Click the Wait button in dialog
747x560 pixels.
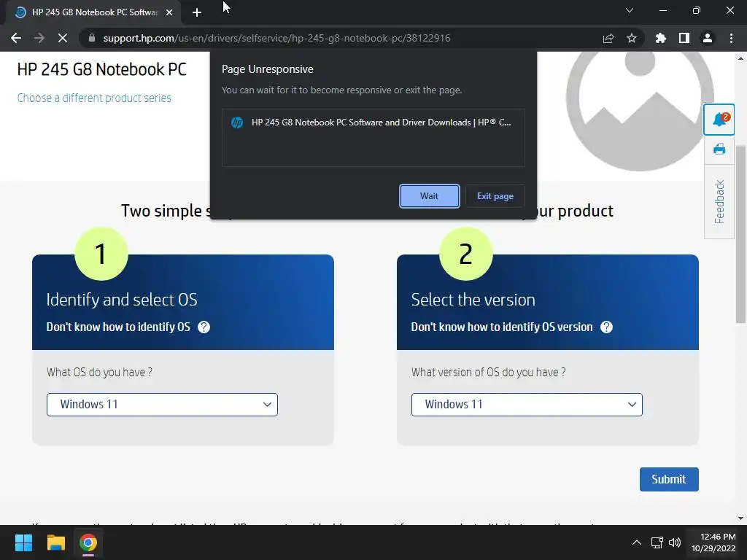(429, 195)
